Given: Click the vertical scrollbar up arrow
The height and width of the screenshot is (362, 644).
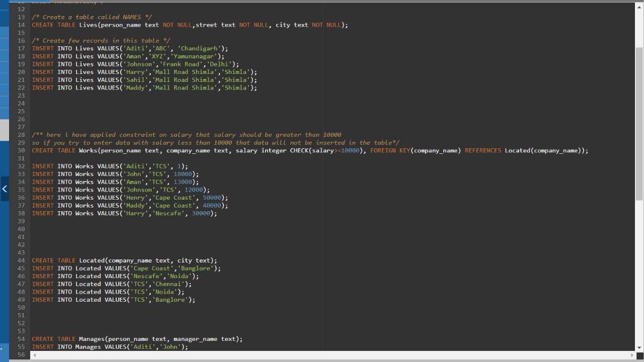Looking at the screenshot, I should pos(639,6).
